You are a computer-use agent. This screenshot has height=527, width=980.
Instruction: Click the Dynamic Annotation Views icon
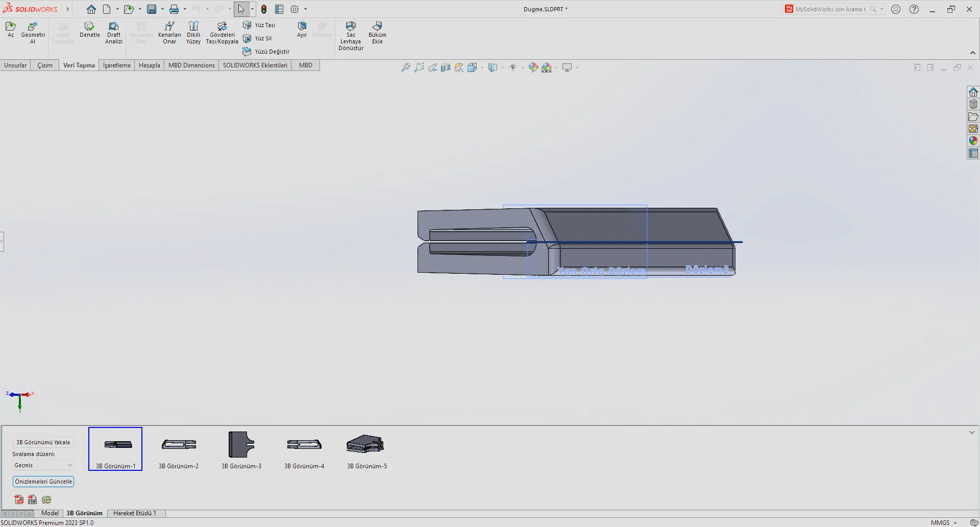[x=459, y=67]
